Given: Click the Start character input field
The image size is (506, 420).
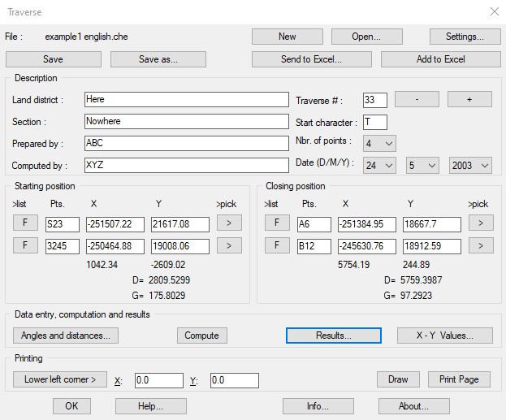Looking at the screenshot, I should coord(374,123).
